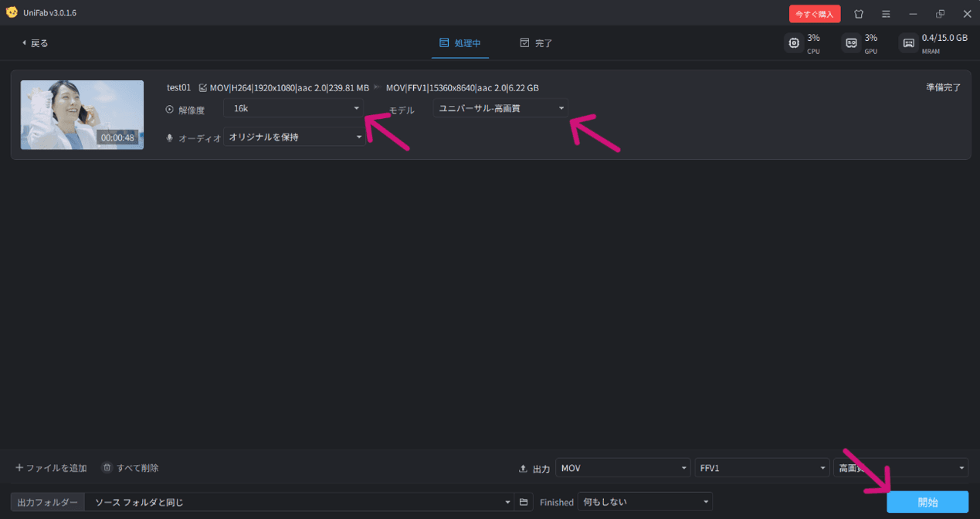
Task: Click the 00:00:48 duration label
Action: coord(117,137)
